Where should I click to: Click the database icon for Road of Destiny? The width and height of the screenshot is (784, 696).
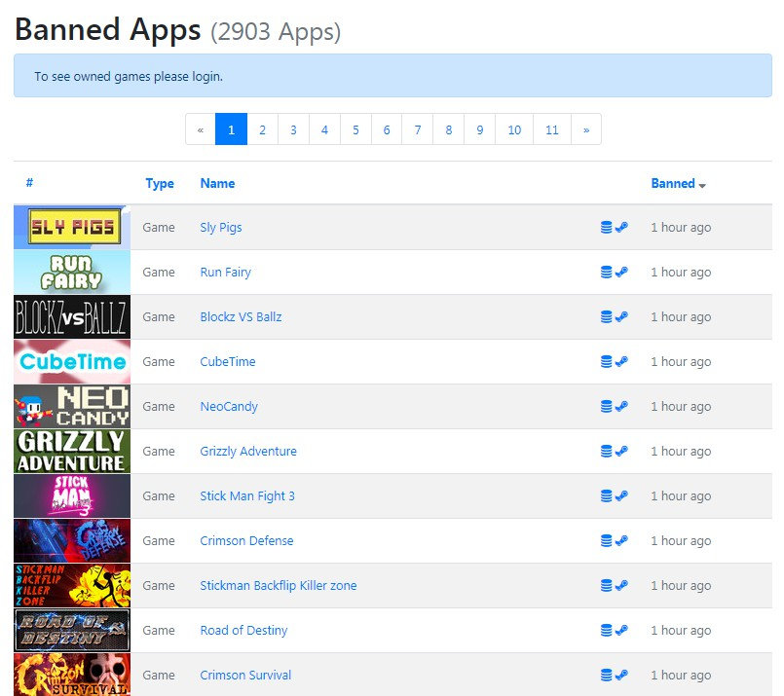click(x=606, y=631)
